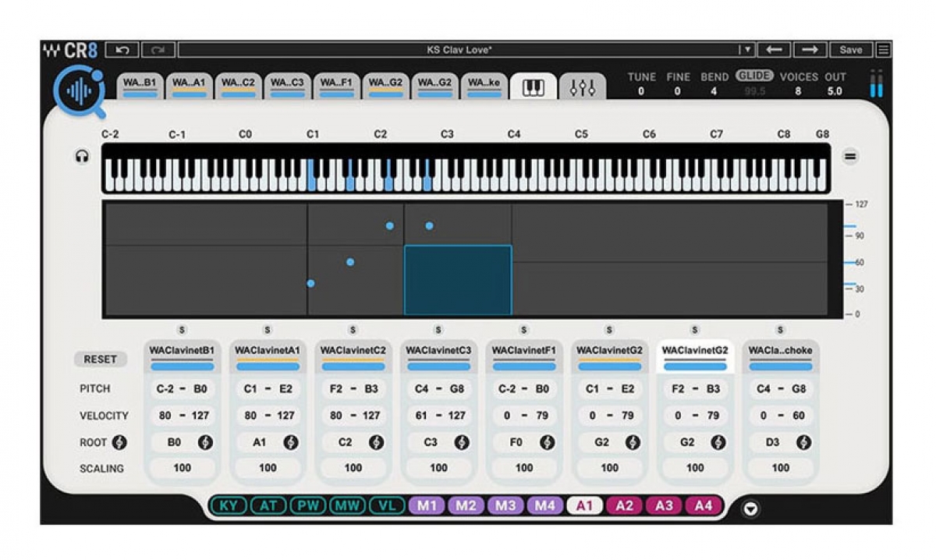Detect root for B0 layer
Viewport: 936px width, 560px height.
[205, 442]
